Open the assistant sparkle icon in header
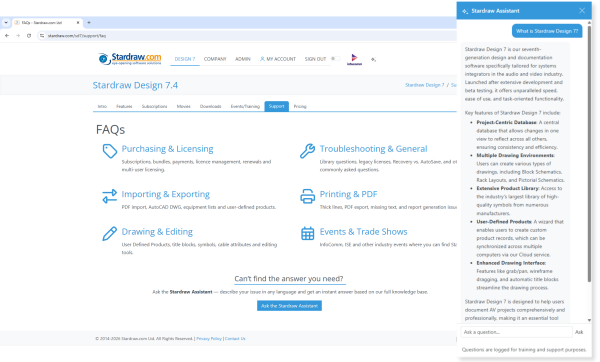Screen dimensions: 600x362 (x=373, y=59)
